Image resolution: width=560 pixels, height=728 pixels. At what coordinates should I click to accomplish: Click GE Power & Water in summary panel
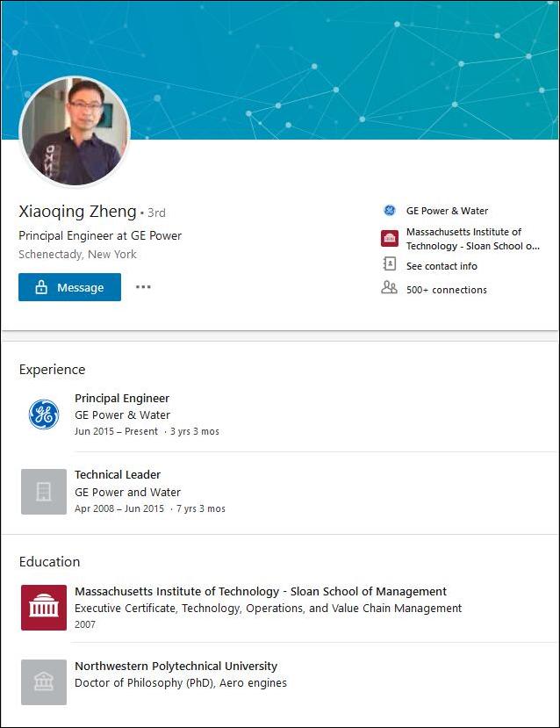[x=447, y=211]
